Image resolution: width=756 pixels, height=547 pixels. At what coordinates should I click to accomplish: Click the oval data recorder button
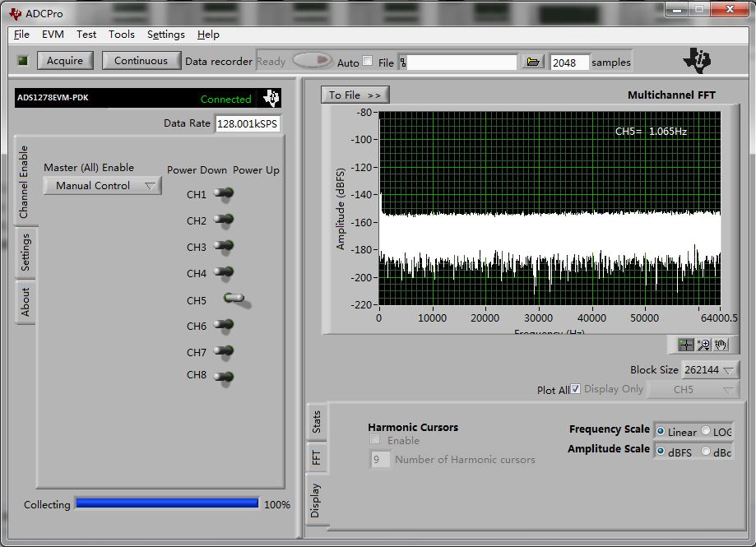tap(312, 61)
